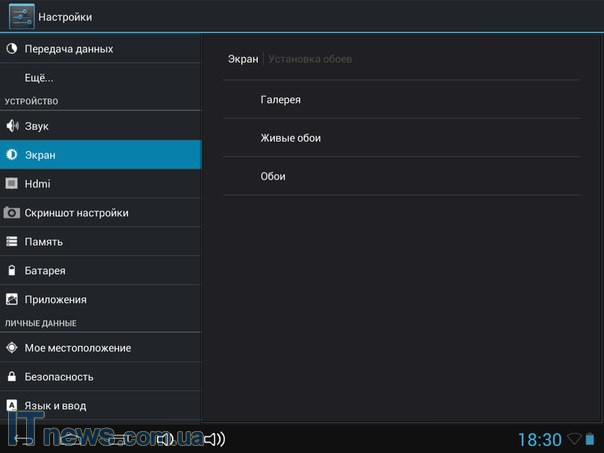Tap the battery status icon in system bar
The height and width of the screenshot is (453, 604).
[x=590, y=439]
